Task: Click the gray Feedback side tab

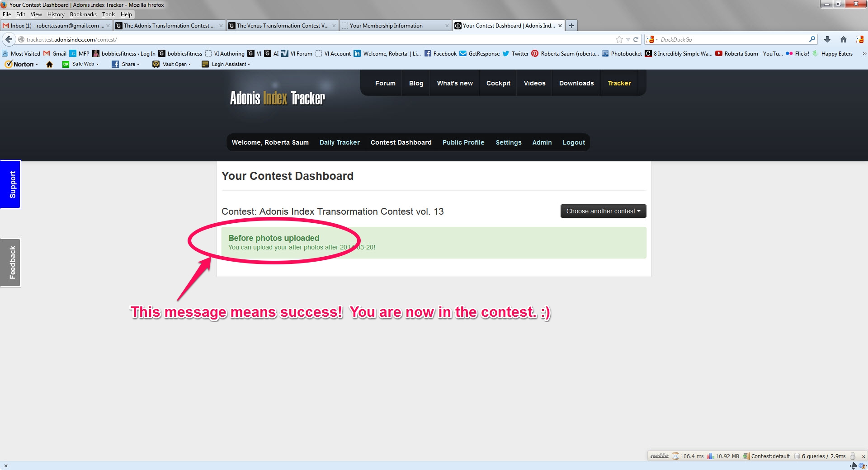Action: click(x=10, y=263)
